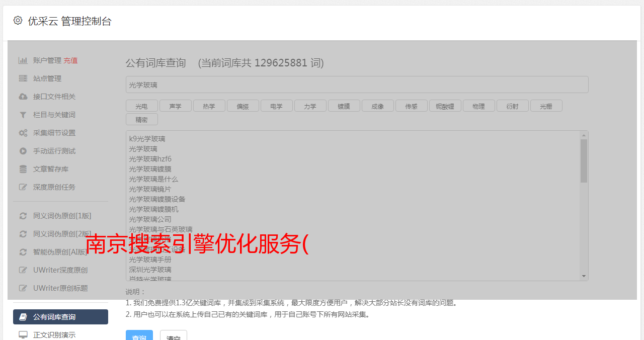644x340 pixels.
Task: Open 深度原创任务 edit icon
Action: (x=23, y=187)
